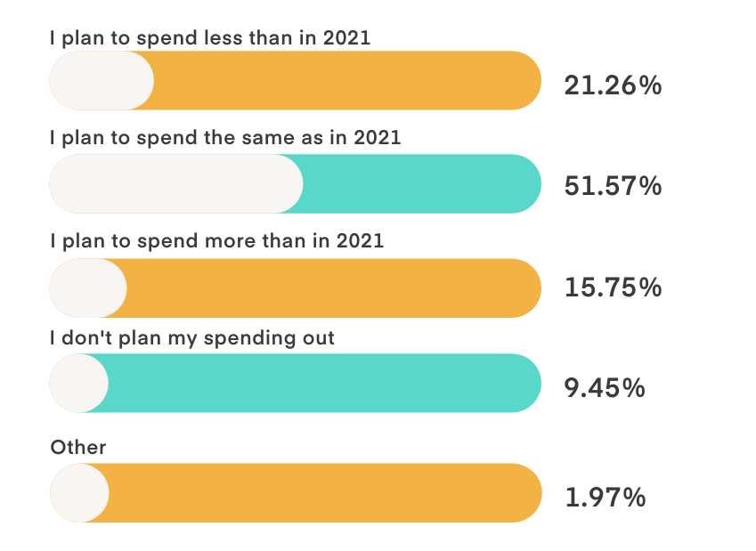Click the 1.97% value
Screen dimensions: 756x551
pyautogui.click(x=605, y=497)
